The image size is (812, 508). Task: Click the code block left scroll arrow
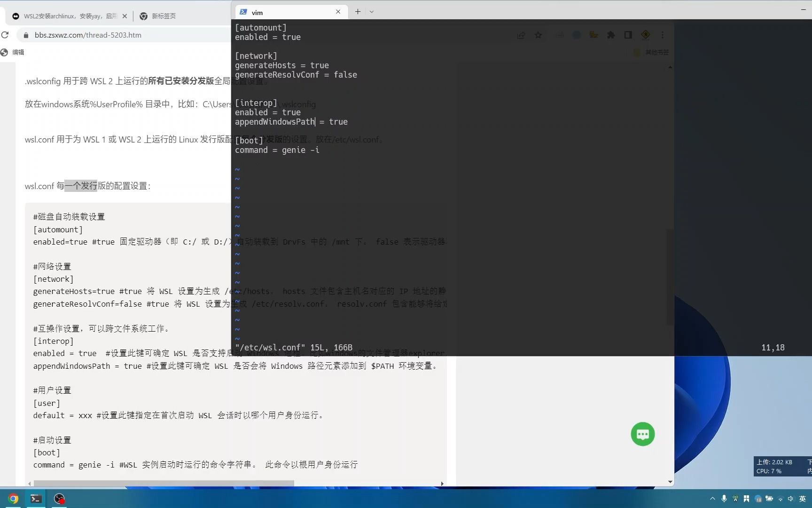(x=29, y=483)
